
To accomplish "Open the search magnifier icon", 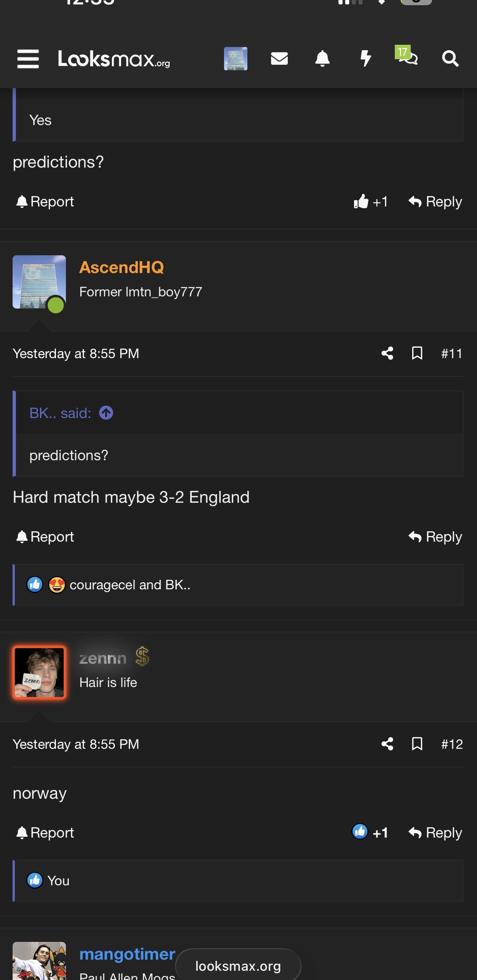I will tap(450, 58).
